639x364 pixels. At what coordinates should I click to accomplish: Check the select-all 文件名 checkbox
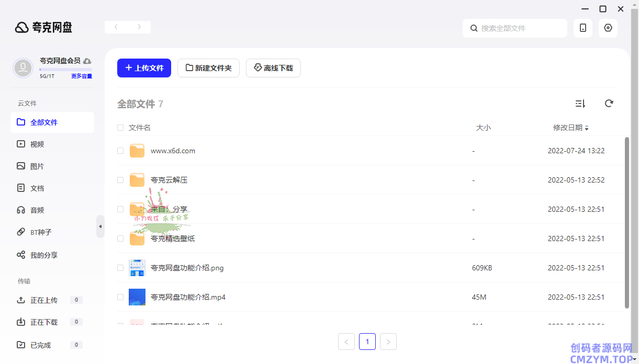click(x=120, y=128)
